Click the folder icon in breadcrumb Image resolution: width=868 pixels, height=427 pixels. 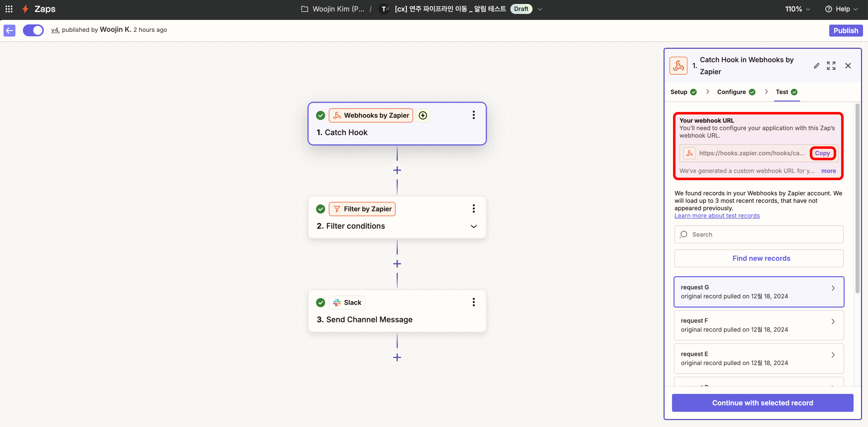click(304, 9)
